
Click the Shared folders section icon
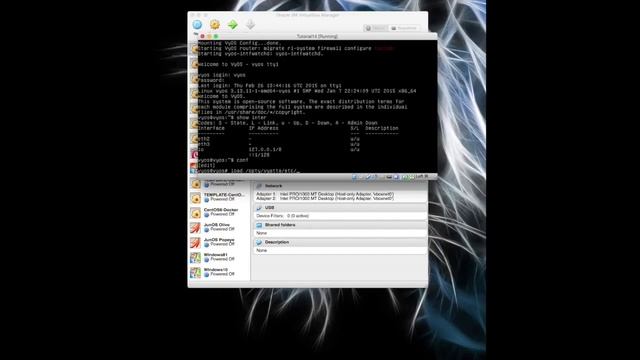(259, 225)
